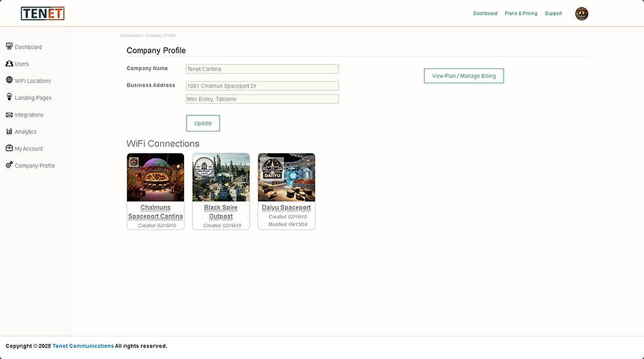644x359 pixels.
Task: Click the Company Profile gear icon
Action: point(9,165)
